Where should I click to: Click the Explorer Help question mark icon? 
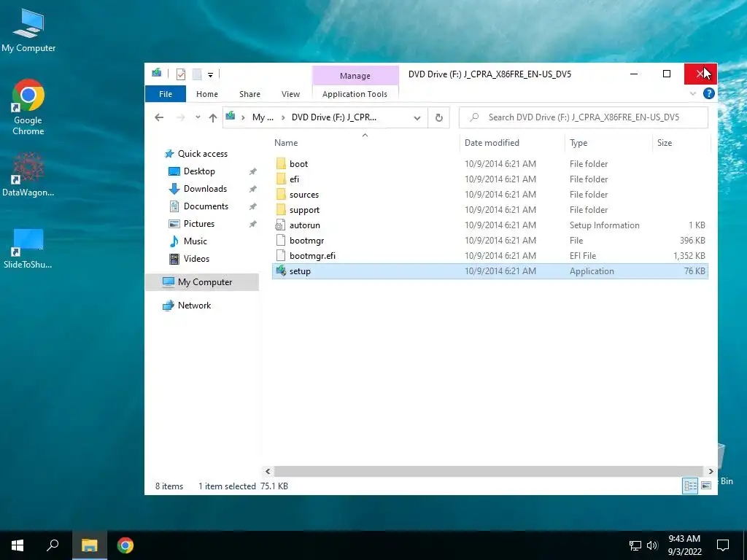tap(708, 94)
